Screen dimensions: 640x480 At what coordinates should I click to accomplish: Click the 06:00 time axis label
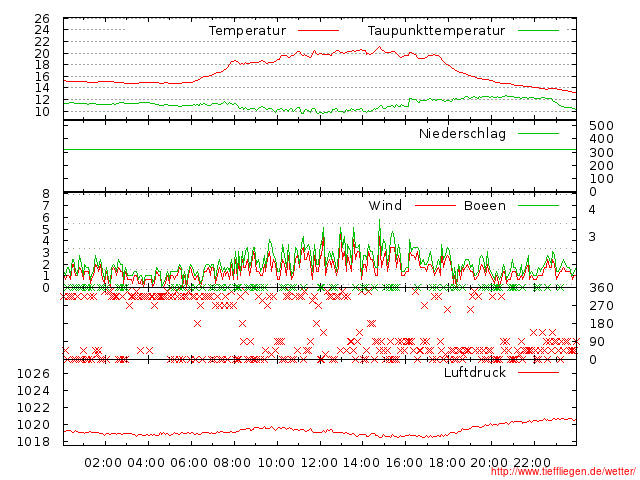click(x=189, y=463)
